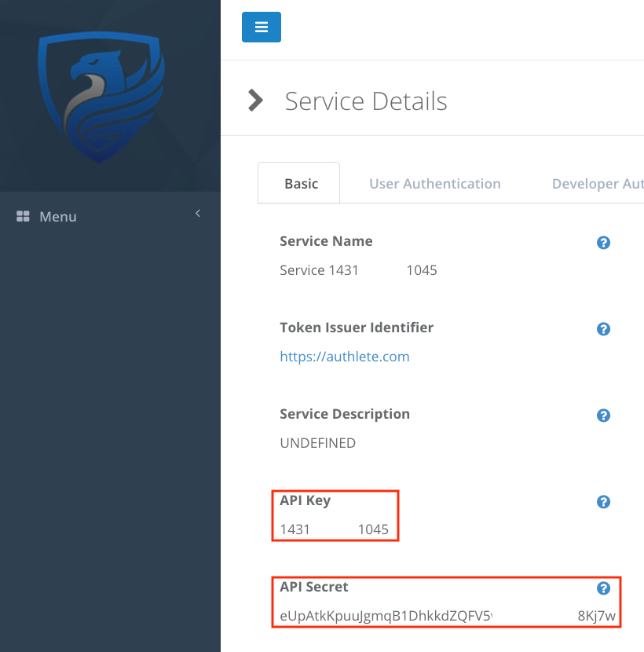Screen dimensions: 644x652
Task: Switch to the User Authentication tab
Action: tap(434, 184)
